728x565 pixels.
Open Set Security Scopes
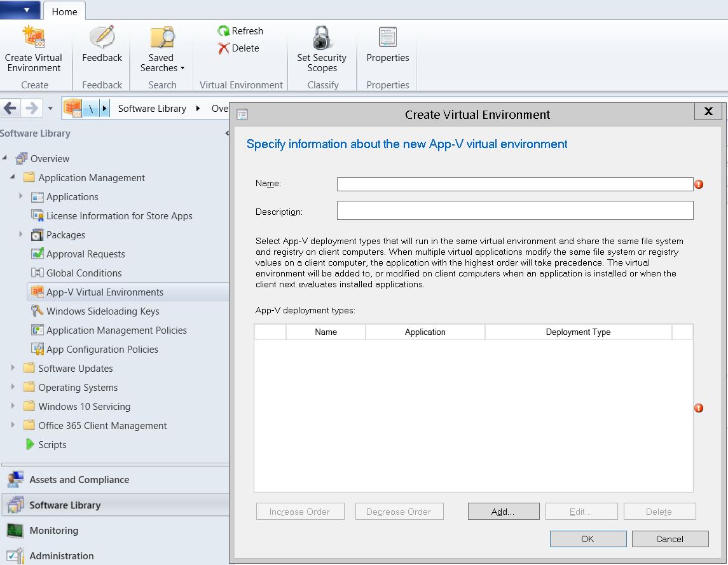(x=321, y=51)
